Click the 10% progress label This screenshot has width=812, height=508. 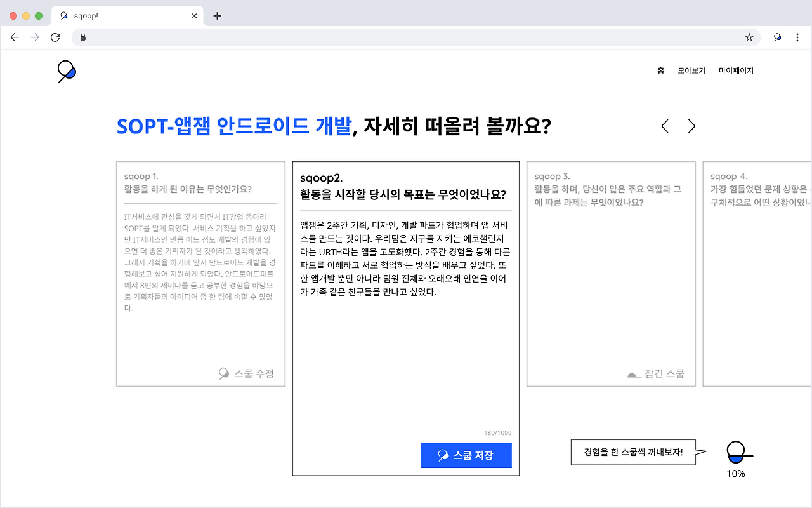pos(736,474)
